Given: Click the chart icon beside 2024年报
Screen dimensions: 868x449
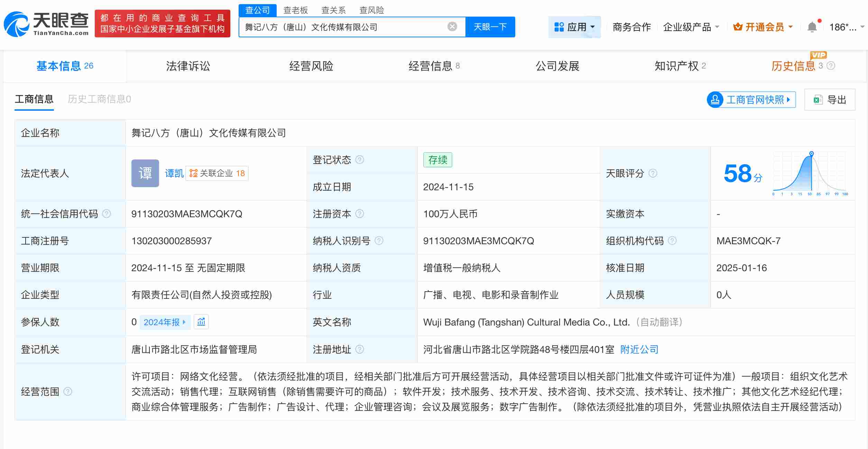Looking at the screenshot, I should click(x=202, y=322).
